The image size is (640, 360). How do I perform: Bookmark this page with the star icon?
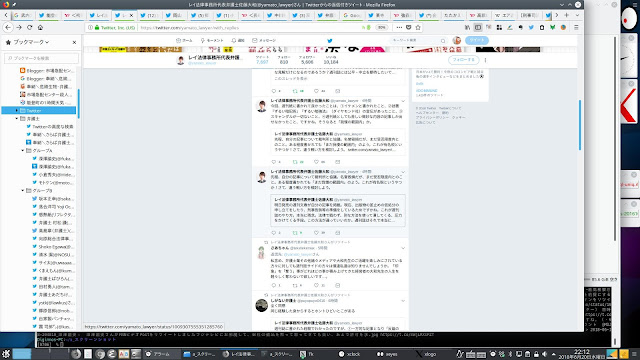coord(418,27)
